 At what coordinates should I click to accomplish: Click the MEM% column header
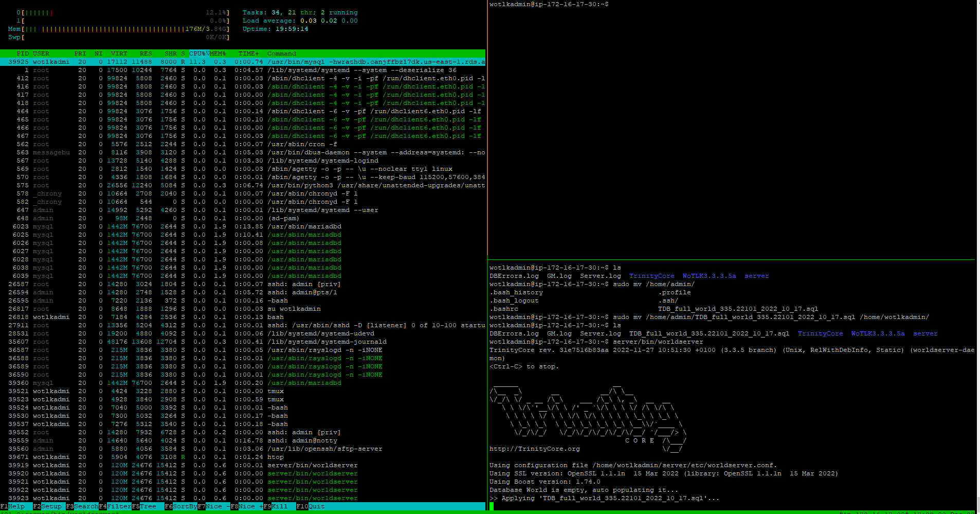[x=217, y=54]
